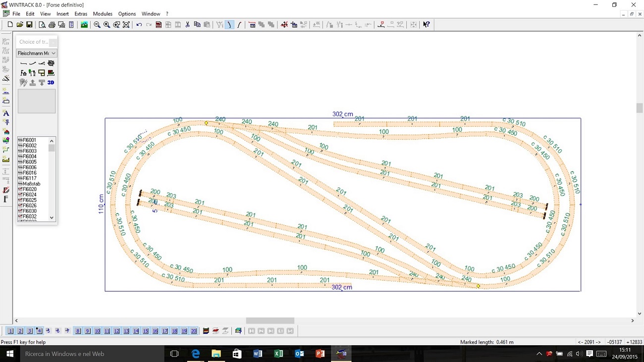The height and width of the screenshot is (362, 644).
Task: Select the Maßstab entry in list
Action: (31, 184)
